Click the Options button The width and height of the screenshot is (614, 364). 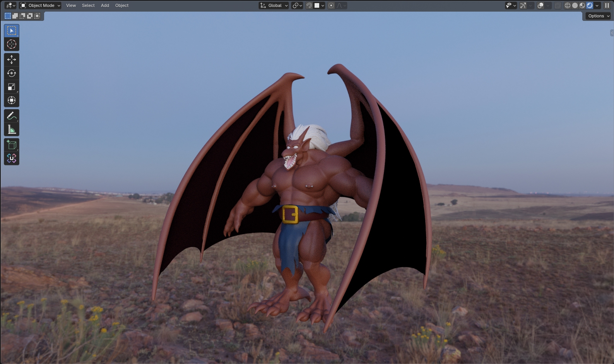pos(598,16)
